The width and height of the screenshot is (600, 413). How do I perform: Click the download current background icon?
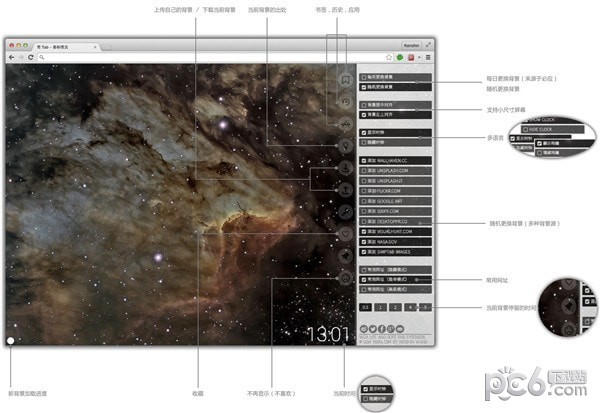click(x=346, y=168)
